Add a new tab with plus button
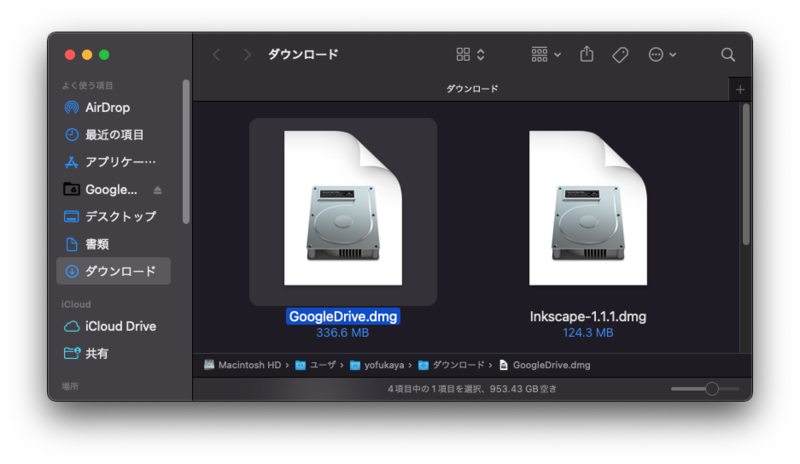800x464 pixels. (740, 90)
